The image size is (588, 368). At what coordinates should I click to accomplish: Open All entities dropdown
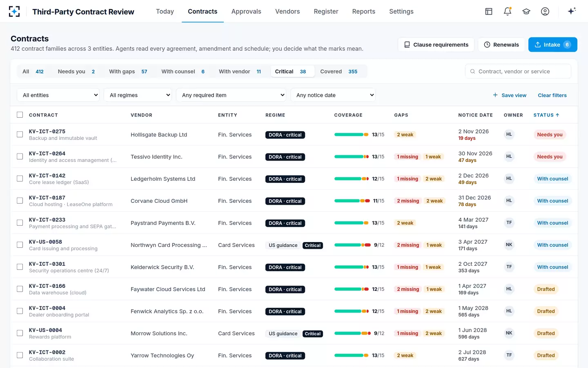pyautogui.click(x=58, y=95)
